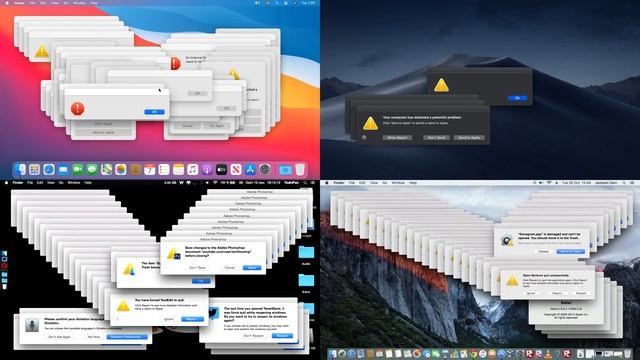
Task: Open File menu on the El Capitan menu bar
Action: tap(351, 183)
